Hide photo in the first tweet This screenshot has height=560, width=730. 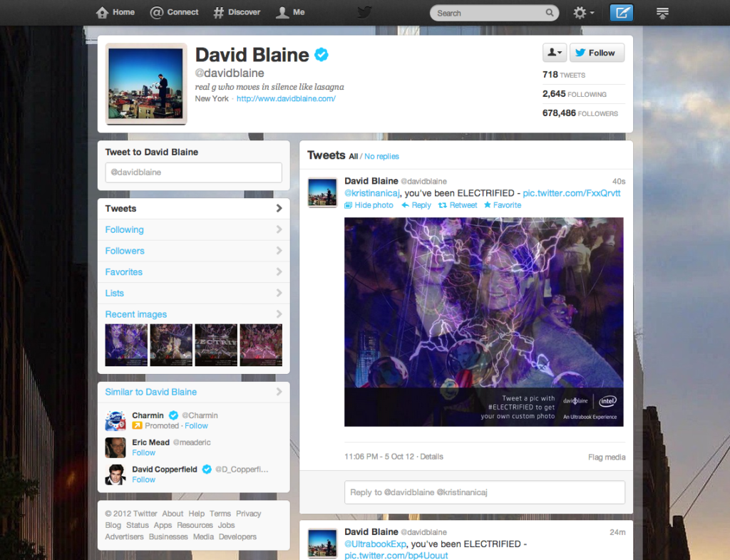click(369, 205)
